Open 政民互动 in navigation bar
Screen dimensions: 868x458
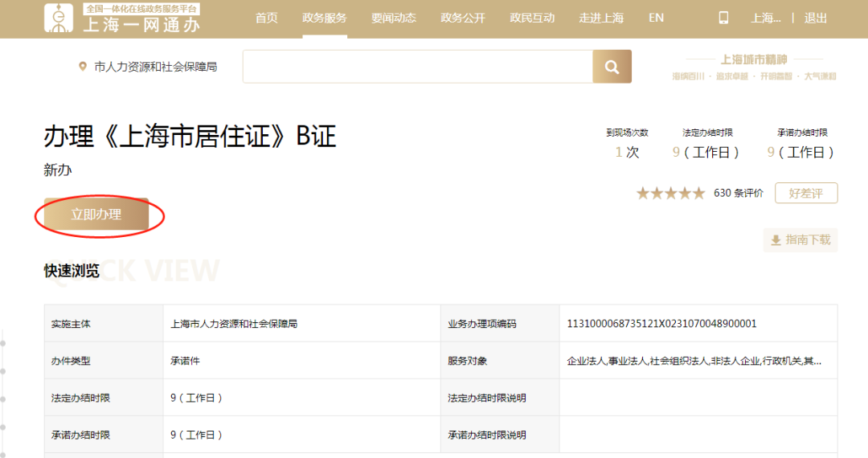532,18
